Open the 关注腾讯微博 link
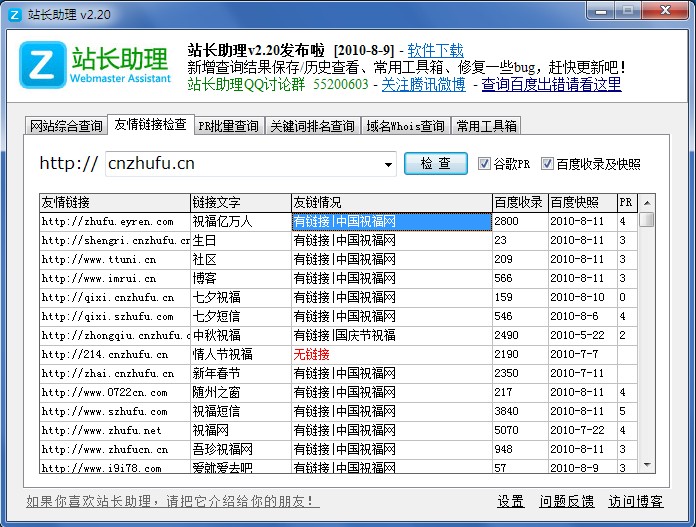 coord(423,84)
